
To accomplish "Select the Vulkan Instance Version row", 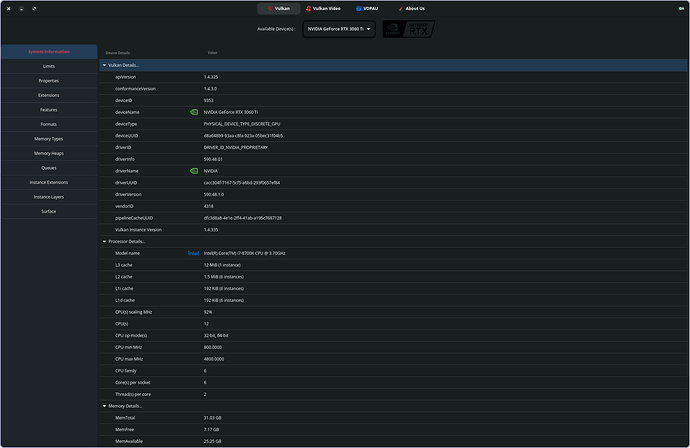I will (x=393, y=230).
